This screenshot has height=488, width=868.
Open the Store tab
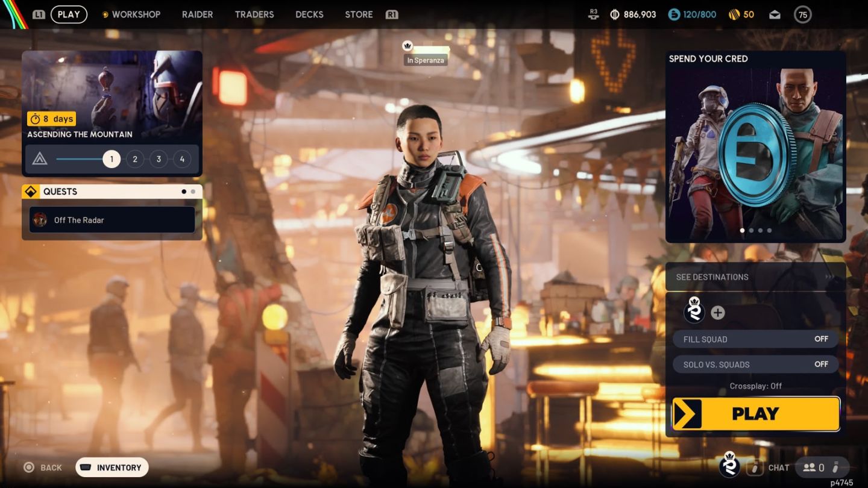pyautogui.click(x=359, y=14)
